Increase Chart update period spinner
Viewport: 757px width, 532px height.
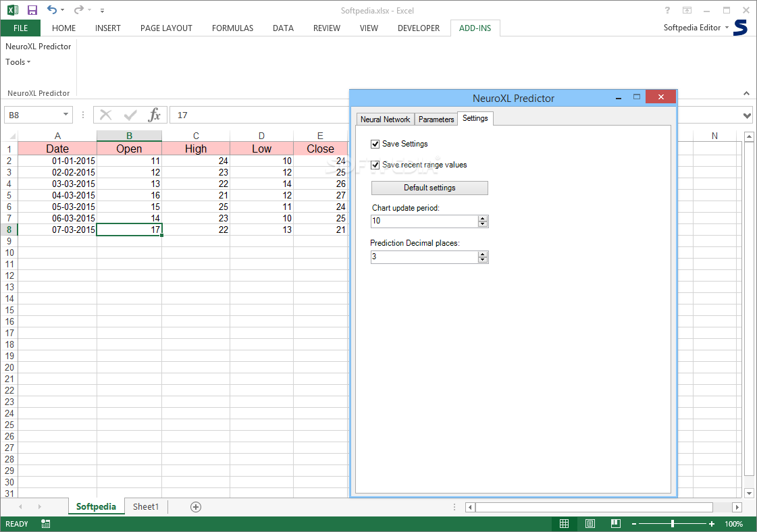pos(483,218)
